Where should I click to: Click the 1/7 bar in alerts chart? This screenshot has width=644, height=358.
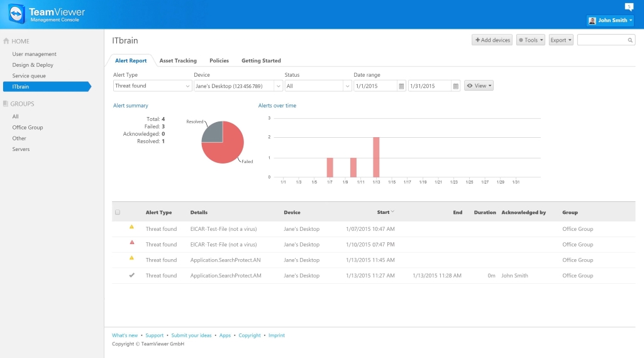[330, 167]
